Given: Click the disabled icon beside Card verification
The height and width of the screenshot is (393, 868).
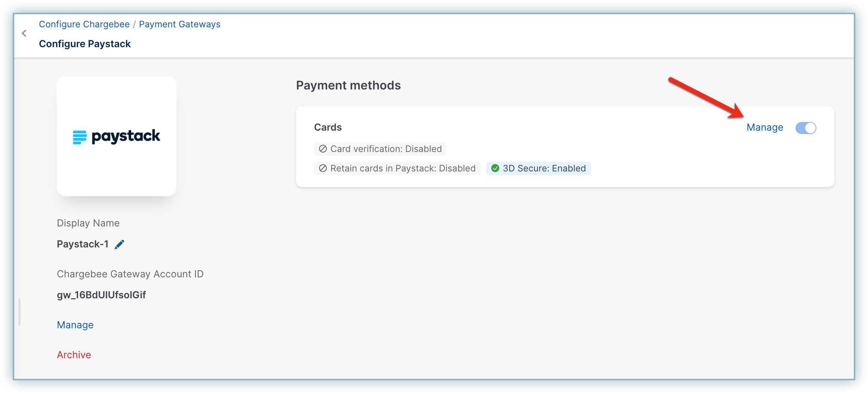Looking at the screenshot, I should point(323,149).
